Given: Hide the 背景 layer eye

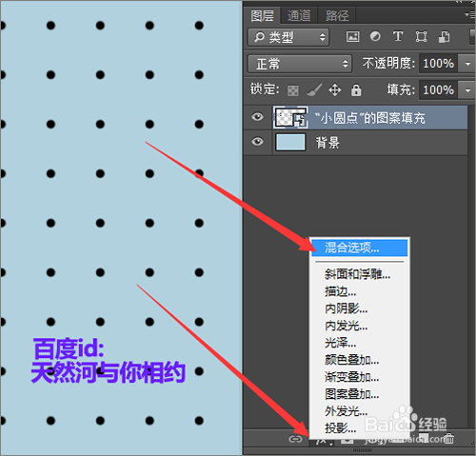Looking at the screenshot, I should [x=257, y=141].
